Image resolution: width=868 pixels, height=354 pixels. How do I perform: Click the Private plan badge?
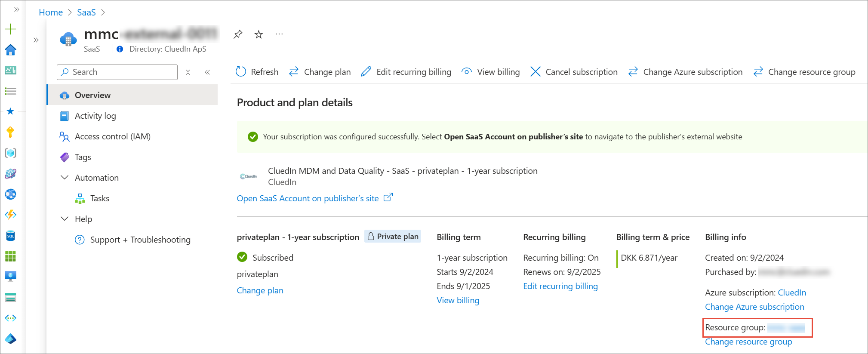(393, 236)
